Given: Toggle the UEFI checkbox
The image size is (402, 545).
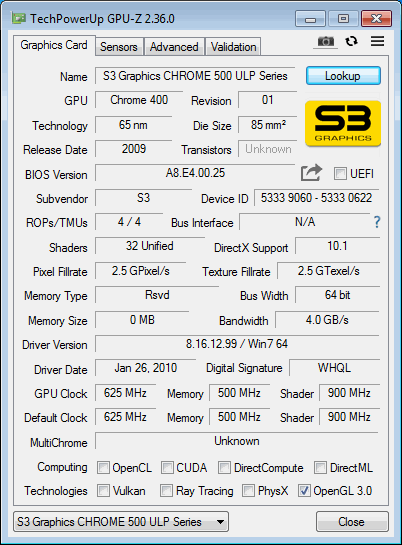Looking at the screenshot, I should [340, 173].
